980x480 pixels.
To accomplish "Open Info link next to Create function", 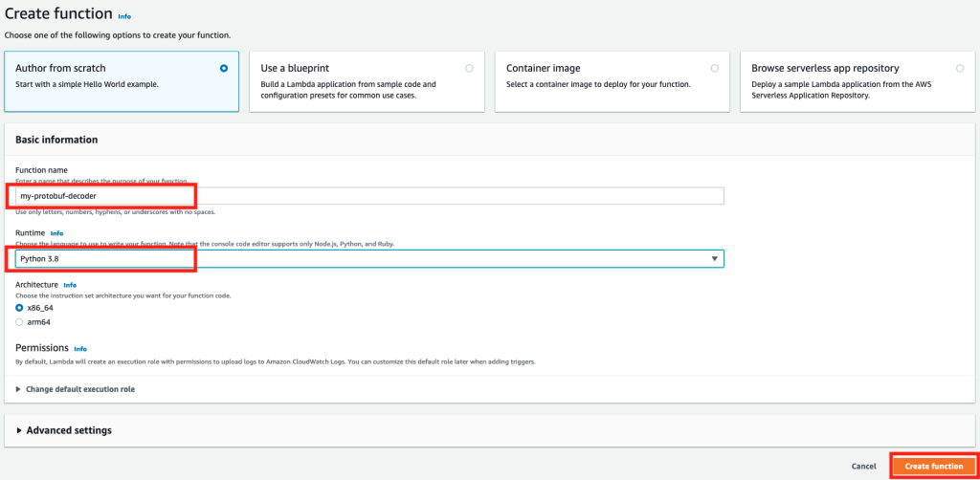I will 124,16.
